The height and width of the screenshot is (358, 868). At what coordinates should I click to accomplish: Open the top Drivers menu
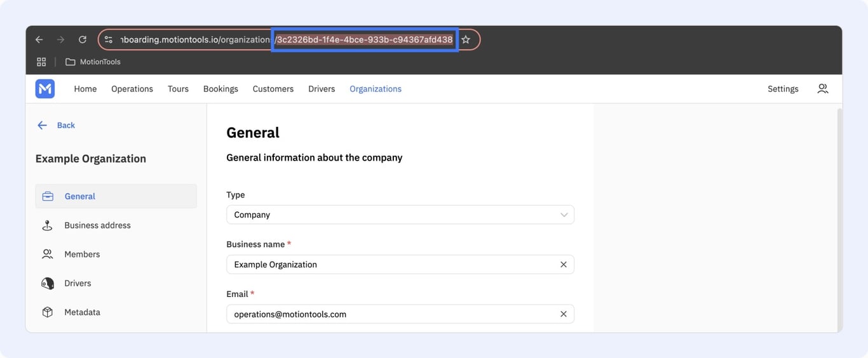pyautogui.click(x=322, y=89)
